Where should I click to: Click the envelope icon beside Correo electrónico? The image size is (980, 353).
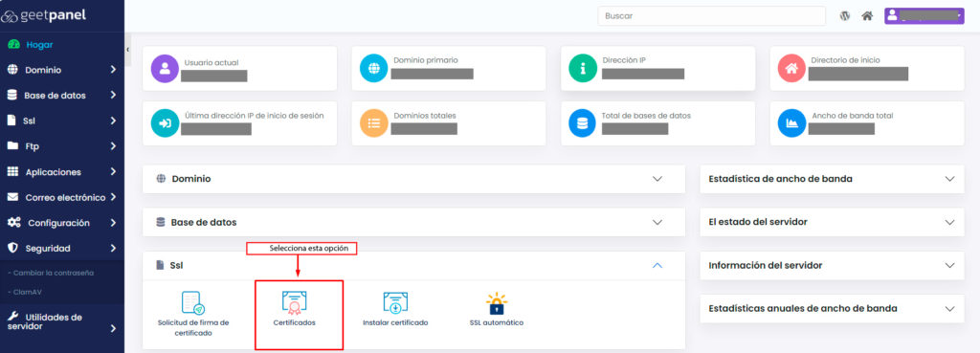click(x=11, y=197)
